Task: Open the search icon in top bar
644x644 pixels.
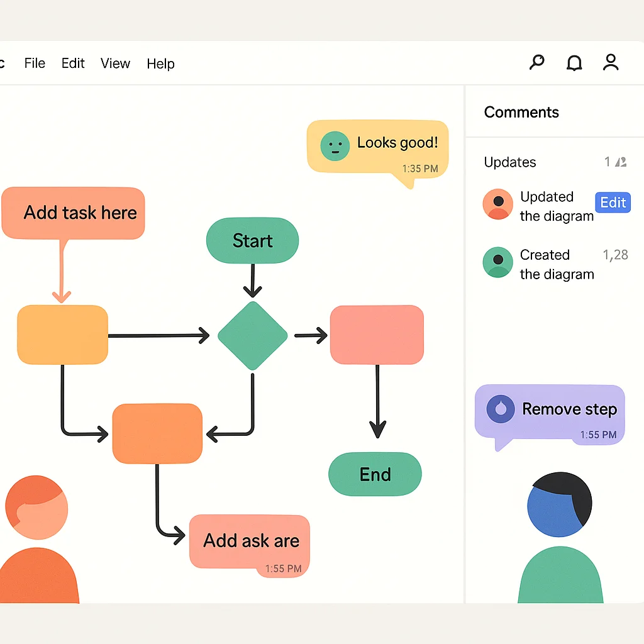Action: click(536, 62)
